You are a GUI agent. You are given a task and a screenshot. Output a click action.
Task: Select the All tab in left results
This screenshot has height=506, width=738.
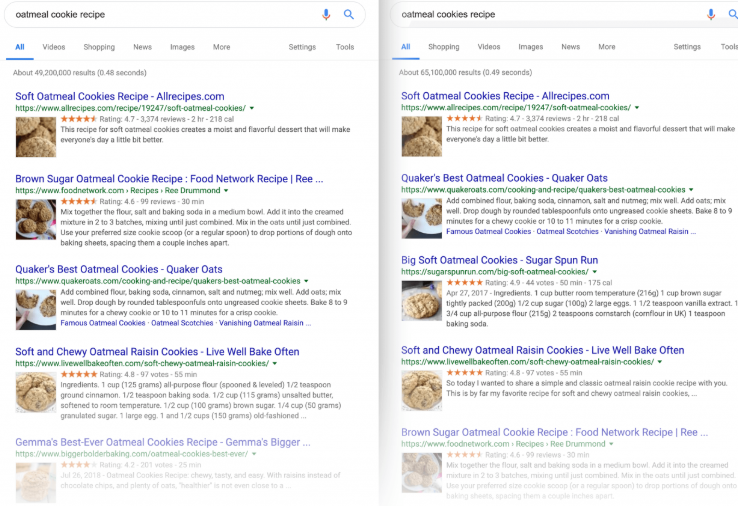point(20,47)
